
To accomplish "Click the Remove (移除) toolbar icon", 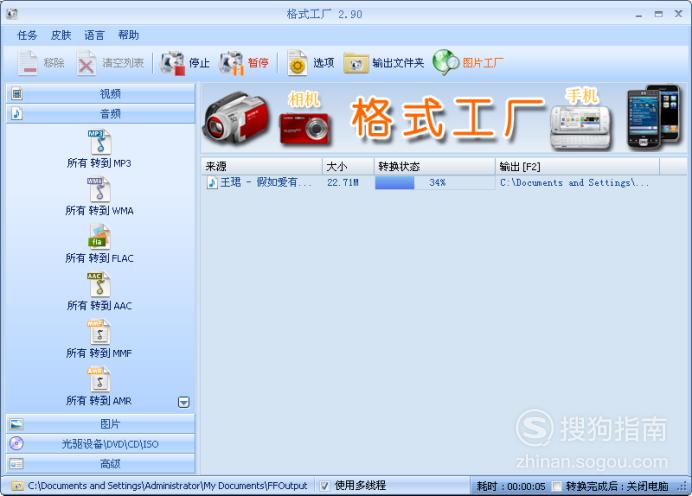I will coord(27,63).
